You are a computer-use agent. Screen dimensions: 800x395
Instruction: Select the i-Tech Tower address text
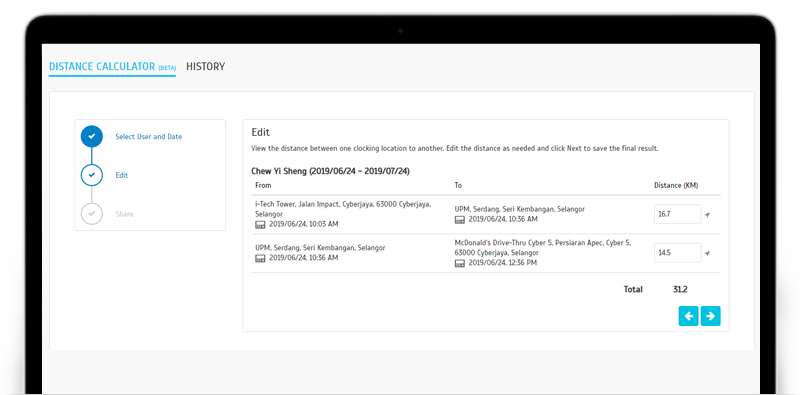(x=343, y=209)
